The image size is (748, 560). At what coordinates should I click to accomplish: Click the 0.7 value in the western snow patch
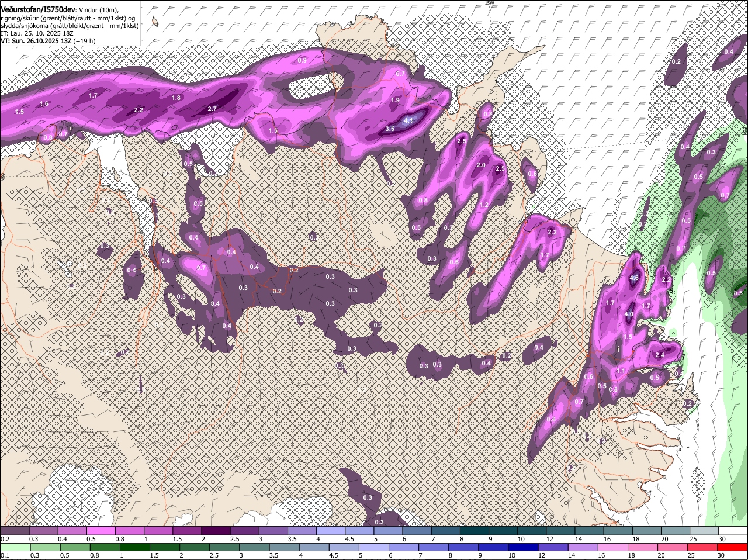pos(202,268)
